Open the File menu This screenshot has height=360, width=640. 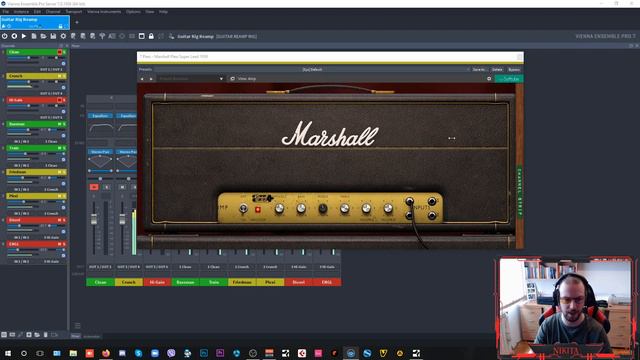5,12
